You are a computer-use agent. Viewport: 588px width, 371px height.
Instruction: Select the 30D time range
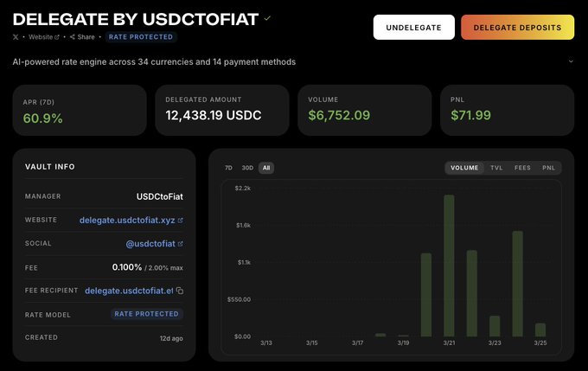(247, 168)
